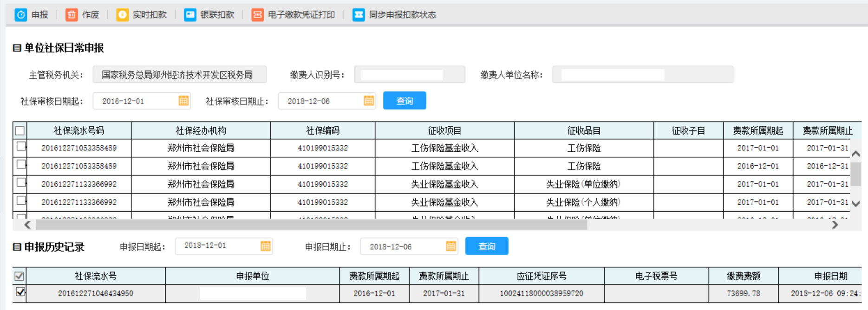Click the 银联扣款 toolbar label
This screenshot has width=868, height=310.
(x=217, y=15)
